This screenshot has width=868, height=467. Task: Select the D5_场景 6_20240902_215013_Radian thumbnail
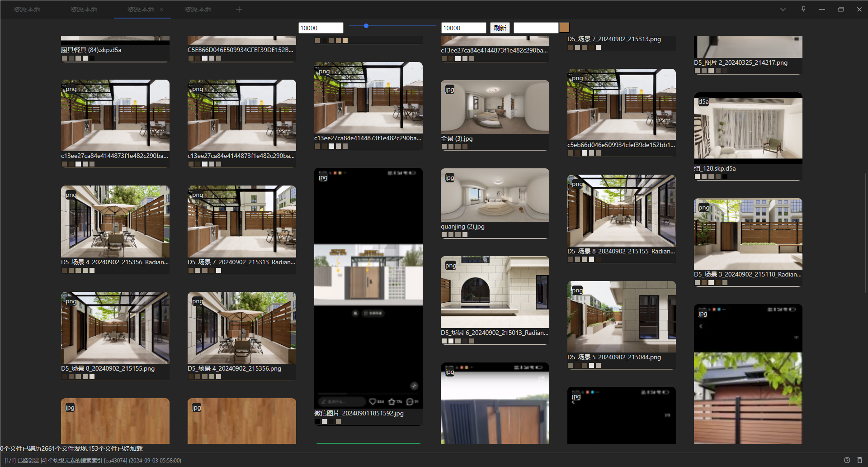tap(495, 292)
